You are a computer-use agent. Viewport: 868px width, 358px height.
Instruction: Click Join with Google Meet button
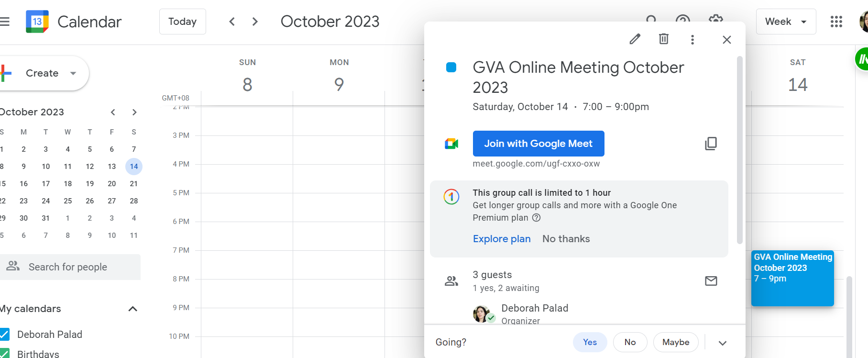pos(538,144)
